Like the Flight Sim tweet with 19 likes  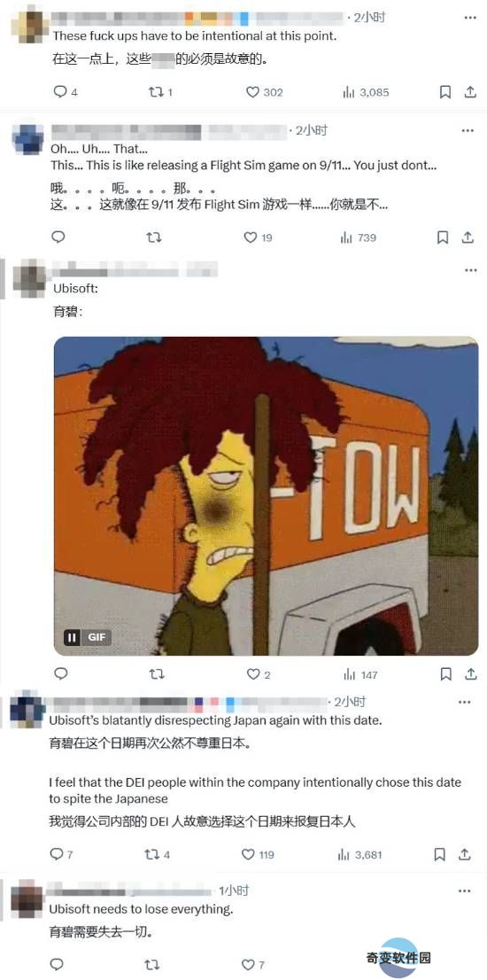click(x=258, y=237)
